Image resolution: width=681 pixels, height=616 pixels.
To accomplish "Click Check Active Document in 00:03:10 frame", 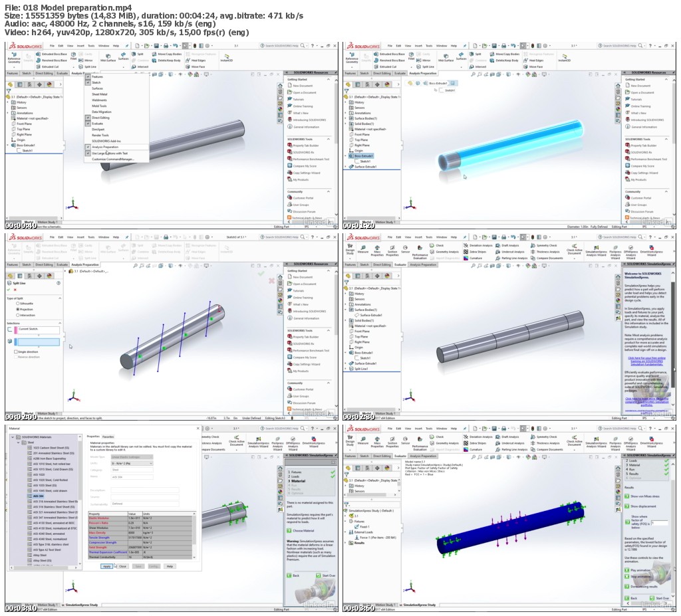I will (x=237, y=441).
